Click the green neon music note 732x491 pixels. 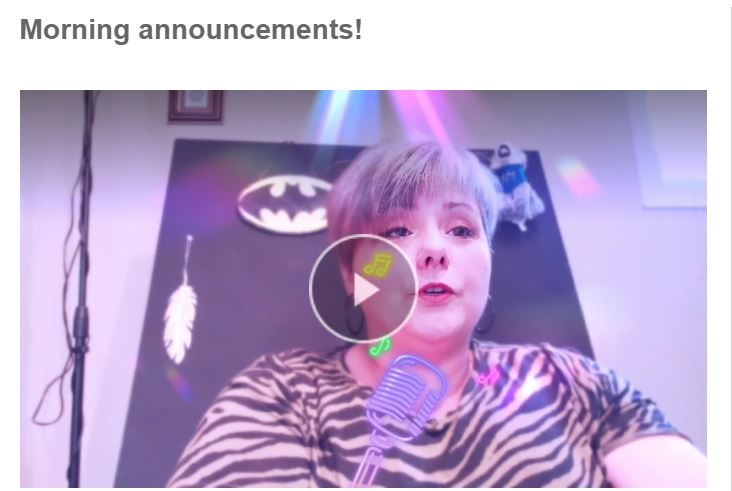point(380,347)
